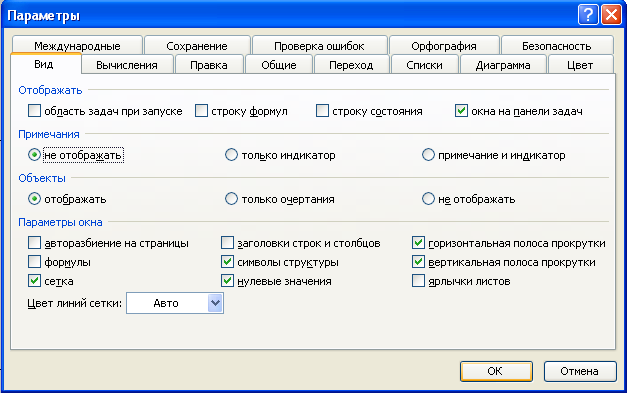Uncheck нулевые значения checkbox
This screenshot has height=393, width=627.
(x=228, y=281)
